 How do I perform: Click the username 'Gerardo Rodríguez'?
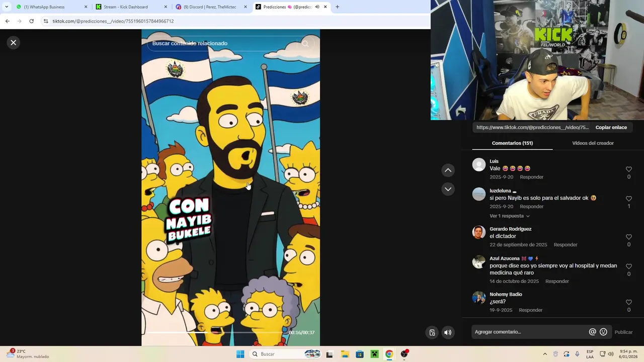point(510,229)
